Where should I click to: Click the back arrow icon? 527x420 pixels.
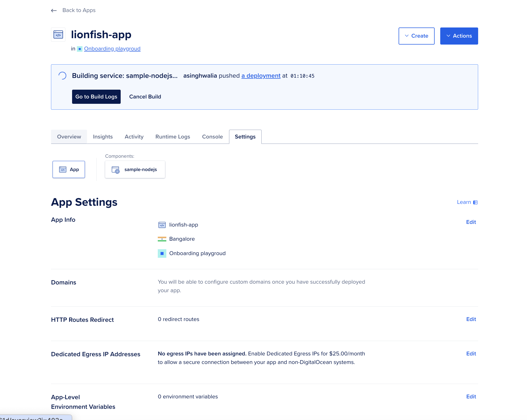point(54,11)
